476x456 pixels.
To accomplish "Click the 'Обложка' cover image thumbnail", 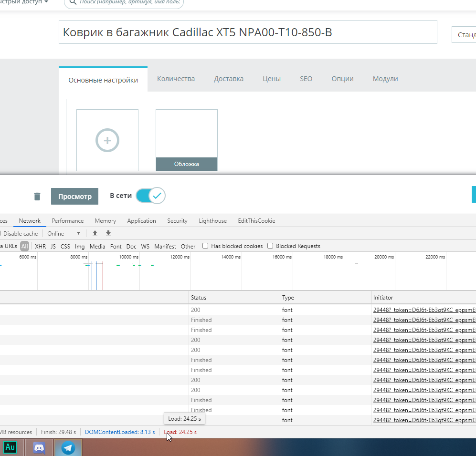I will click(186, 140).
